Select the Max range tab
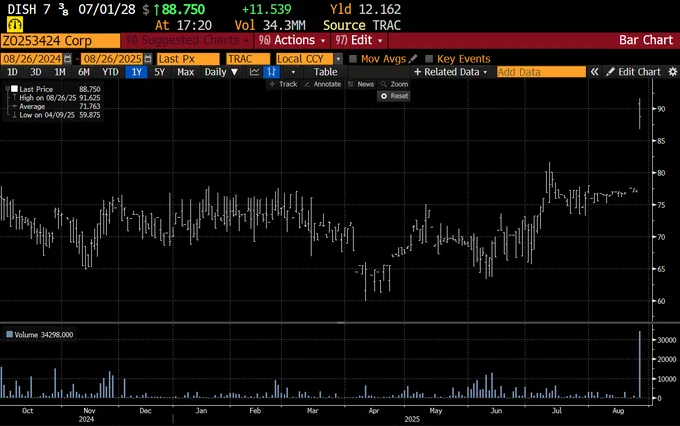 click(185, 72)
